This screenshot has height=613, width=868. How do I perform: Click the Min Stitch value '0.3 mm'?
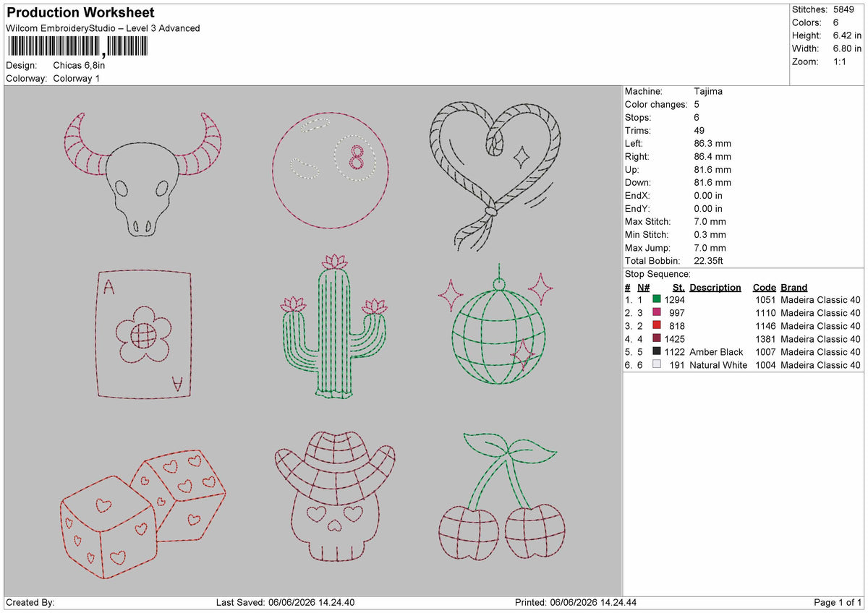point(709,234)
